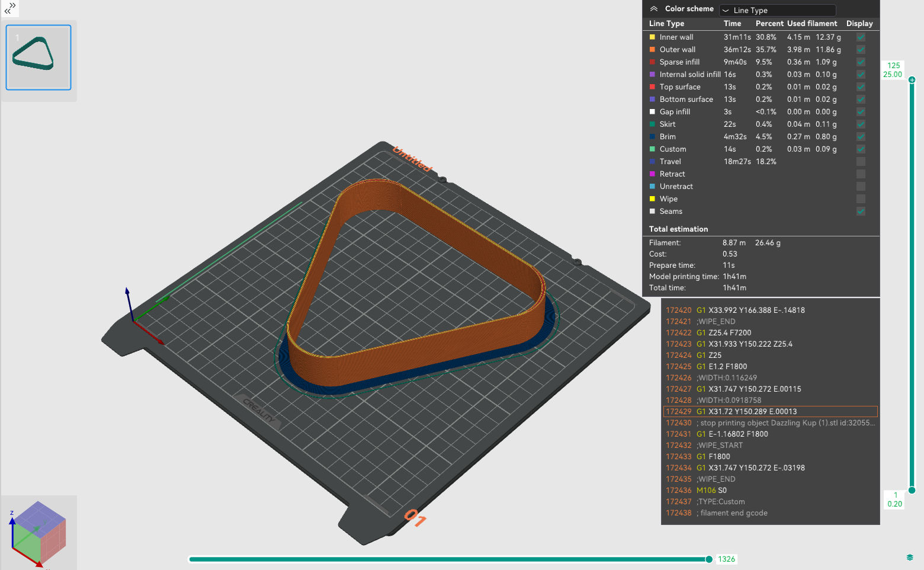Click the layers icon below the vertical slider
The height and width of the screenshot is (570, 924).
[910, 558]
